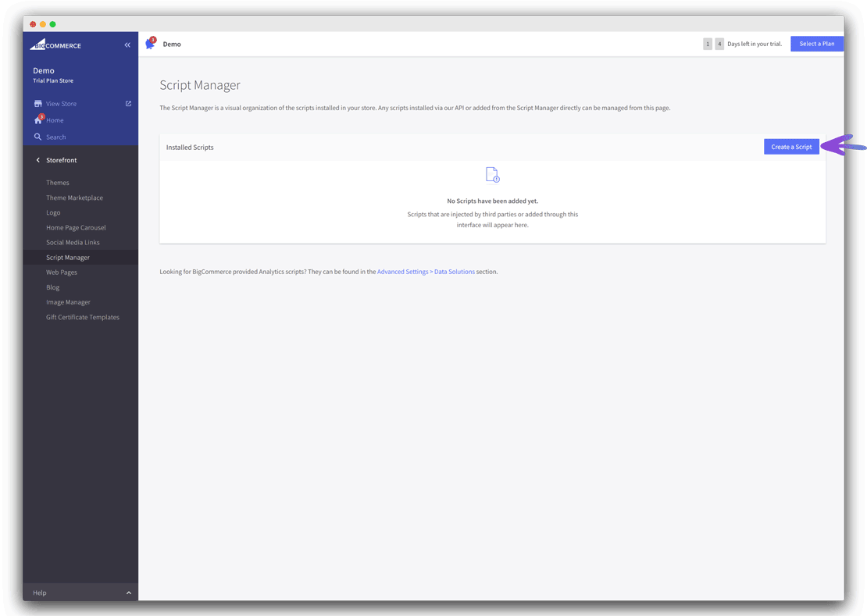This screenshot has width=867, height=616.
Task: Collapse the sidebar with the double chevron
Action: (127, 45)
